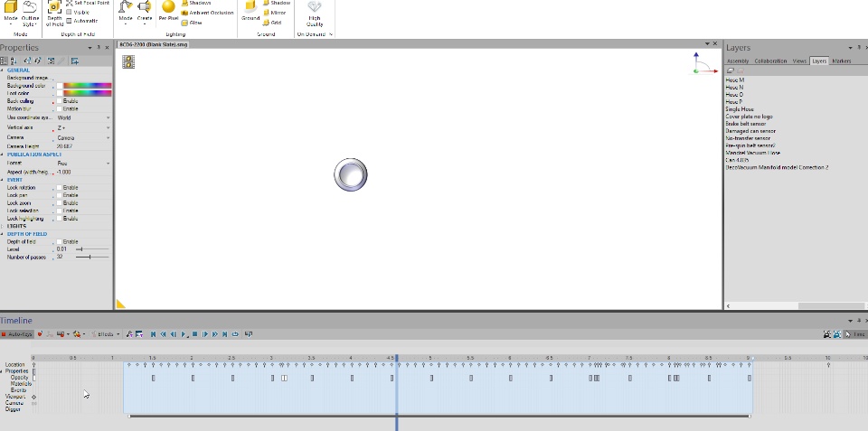Enable the Back culling checkbox
The width and height of the screenshot is (868, 431).
60,101
